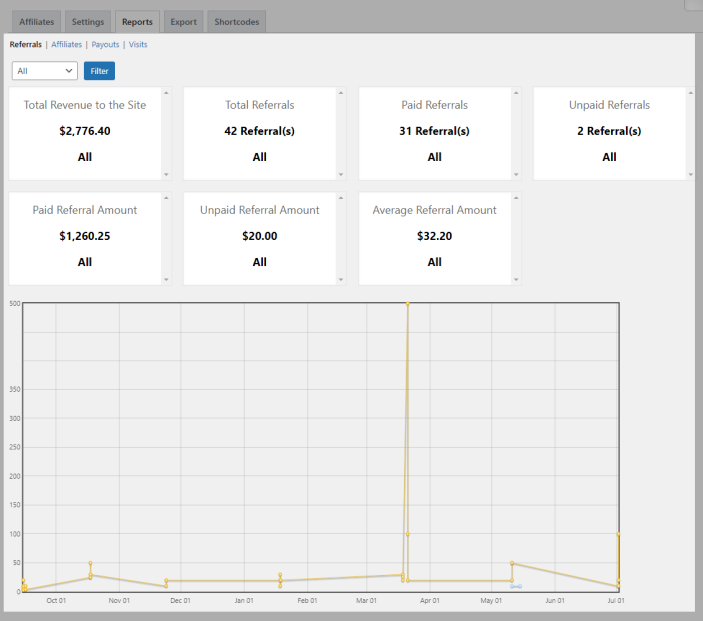Click scroll-up arrow on Total Revenue card

click(x=166, y=93)
